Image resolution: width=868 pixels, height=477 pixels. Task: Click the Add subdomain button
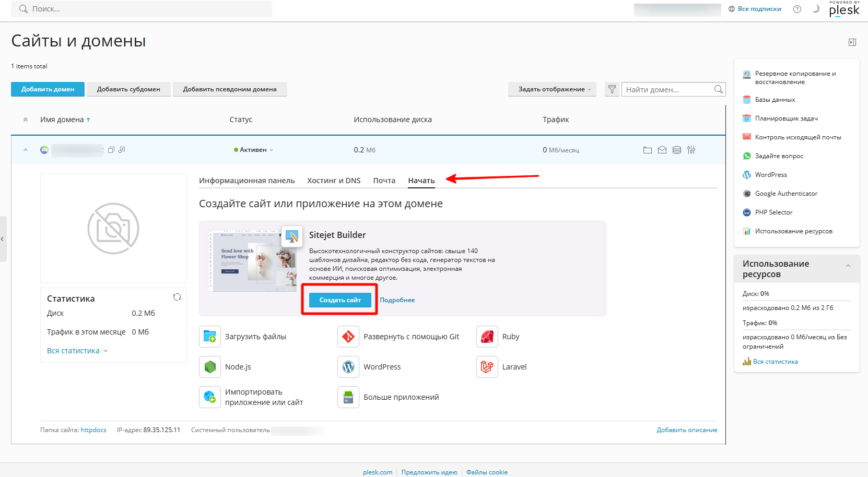128,89
